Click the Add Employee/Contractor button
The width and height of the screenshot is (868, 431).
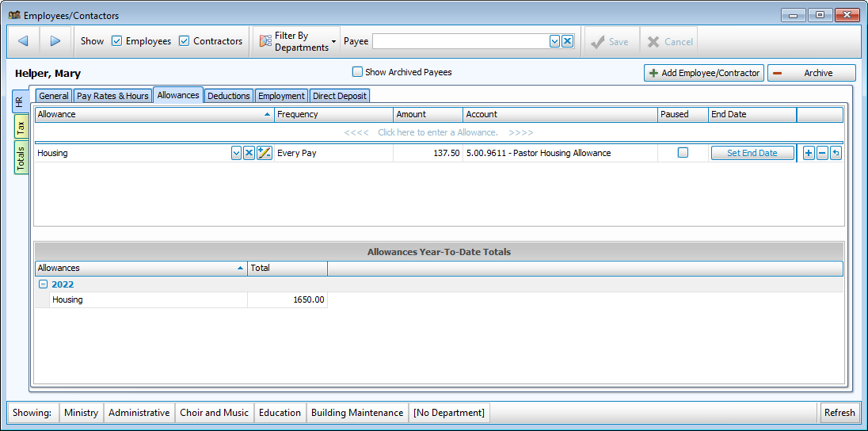click(704, 73)
